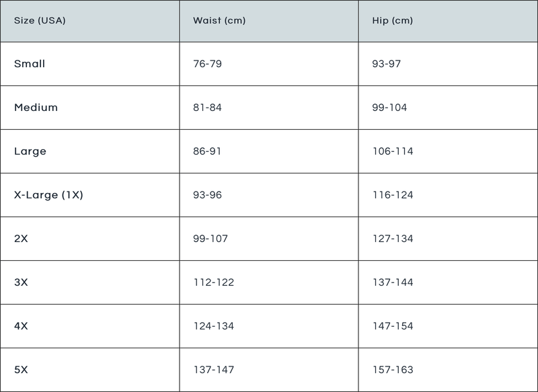Screen dimensions: 538x392
Task: Select the 4X size cell
Action: [21, 326]
